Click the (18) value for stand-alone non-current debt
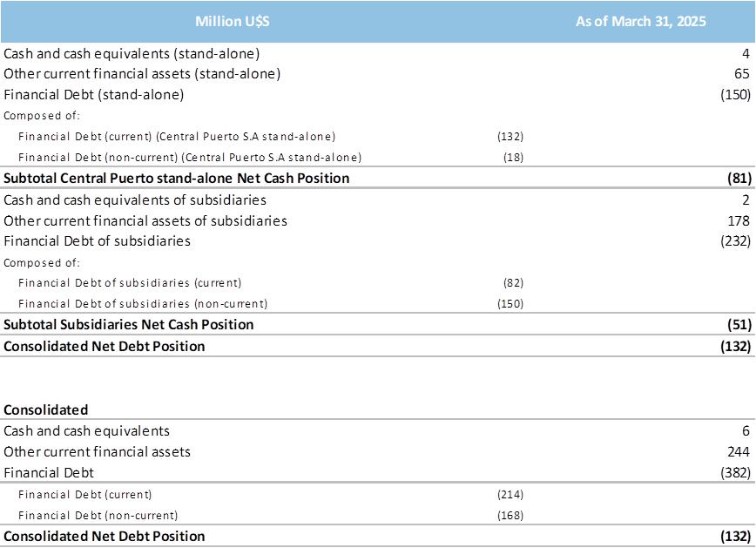Screen dimensions: 756x548 (x=512, y=158)
